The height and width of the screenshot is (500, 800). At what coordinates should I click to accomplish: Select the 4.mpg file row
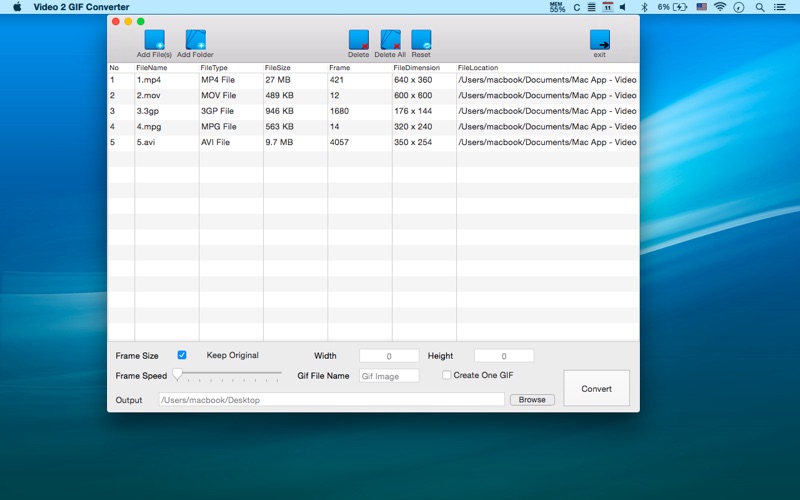(373, 127)
